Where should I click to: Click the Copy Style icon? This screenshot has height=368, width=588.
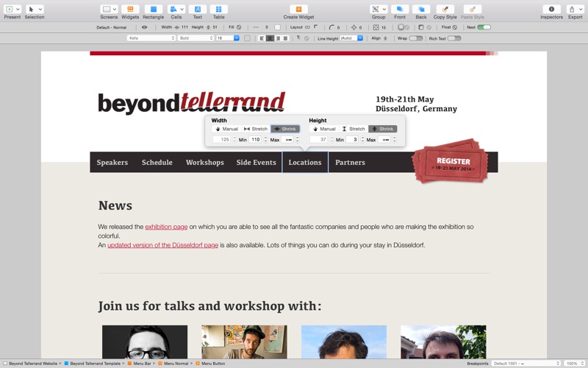pyautogui.click(x=445, y=9)
